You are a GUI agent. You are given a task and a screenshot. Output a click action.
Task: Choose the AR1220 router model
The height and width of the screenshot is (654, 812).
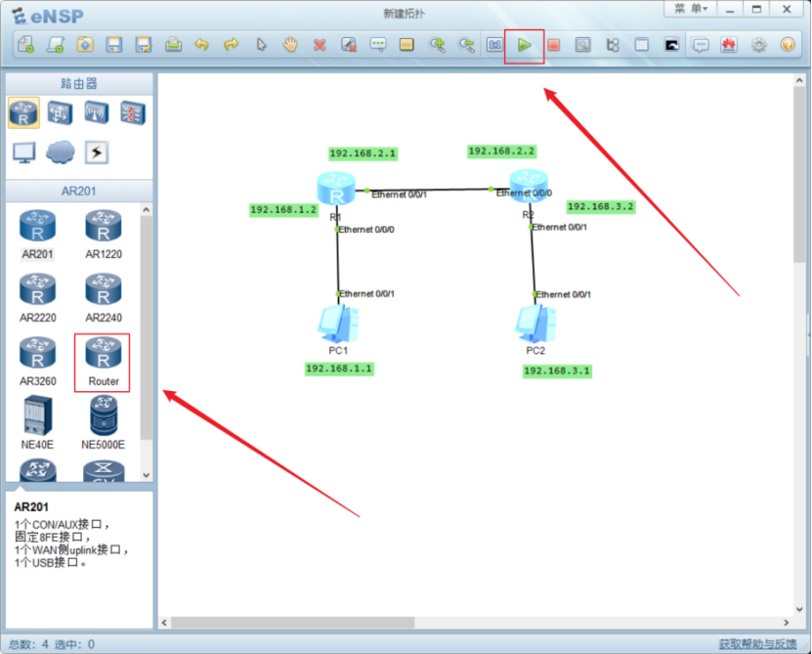104,235
